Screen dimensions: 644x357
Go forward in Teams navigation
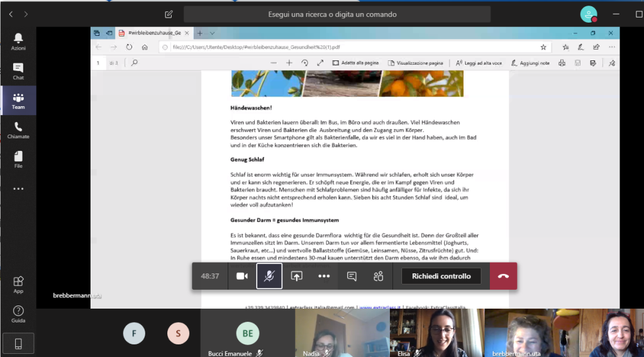[x=26, y=14]
